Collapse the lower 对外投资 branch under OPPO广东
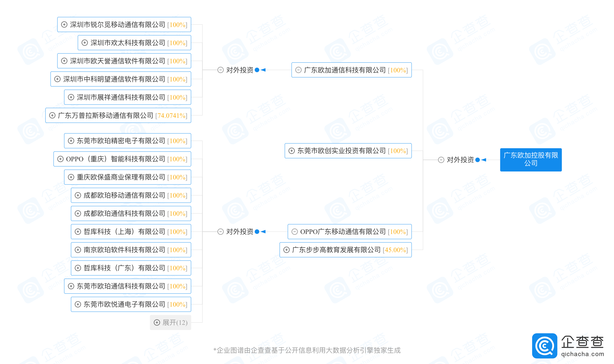The image size is (614, 364). 221,232
